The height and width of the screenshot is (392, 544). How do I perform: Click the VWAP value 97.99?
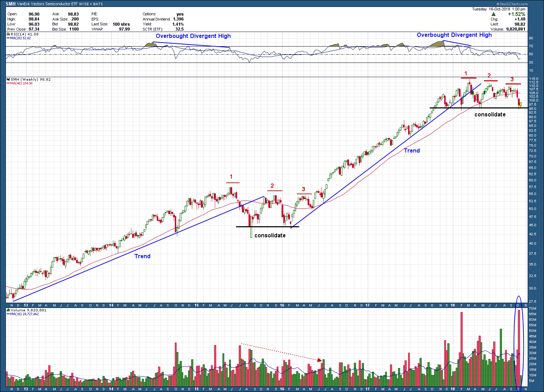[x=124, y=29]
